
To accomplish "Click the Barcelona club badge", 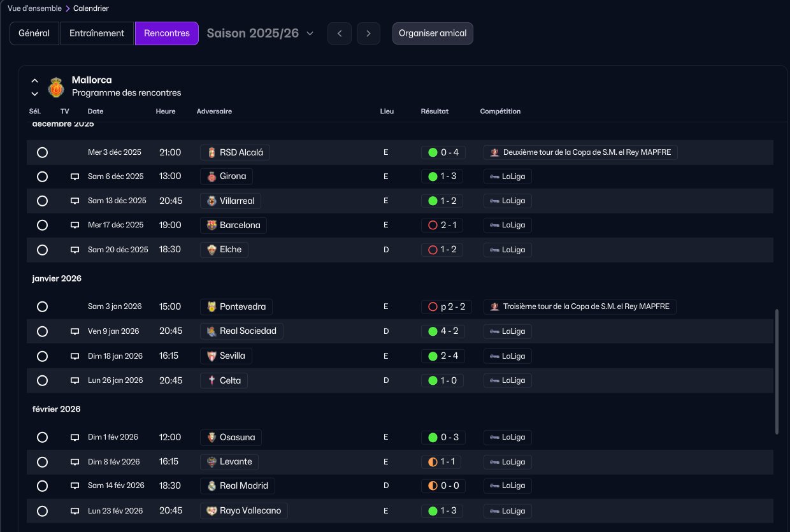I will (212, 225).
